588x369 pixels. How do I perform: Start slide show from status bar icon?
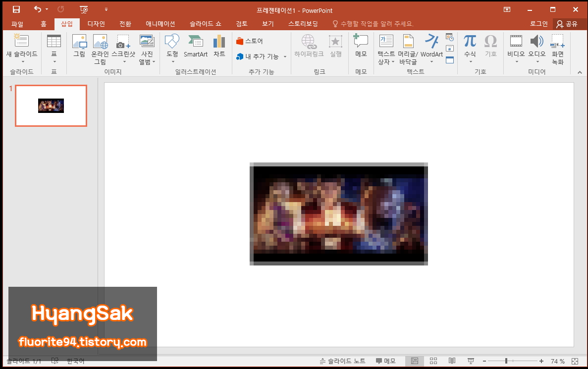click(471, 361)
